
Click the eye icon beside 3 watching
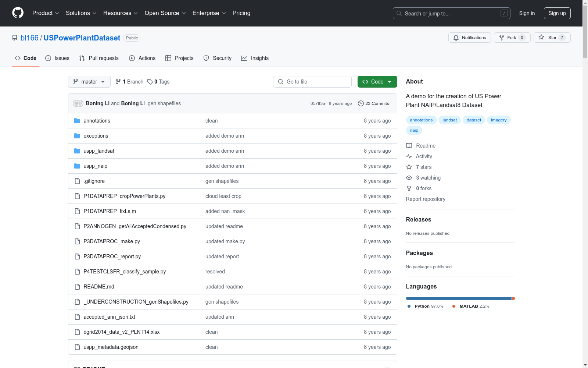coord(409,178)
